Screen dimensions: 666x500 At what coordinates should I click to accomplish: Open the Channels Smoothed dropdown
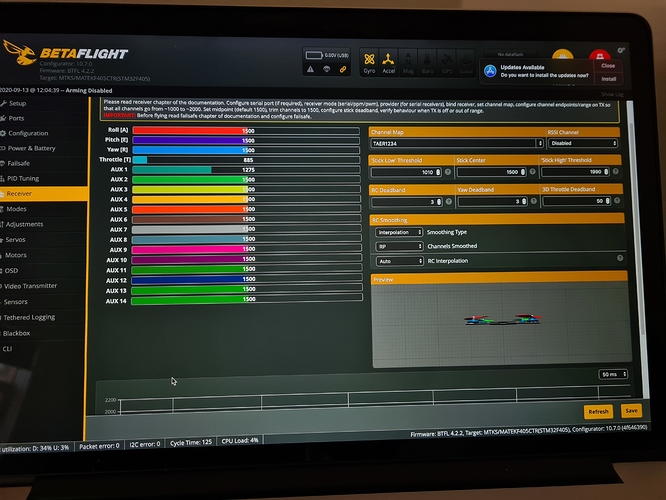click(399, 246)
